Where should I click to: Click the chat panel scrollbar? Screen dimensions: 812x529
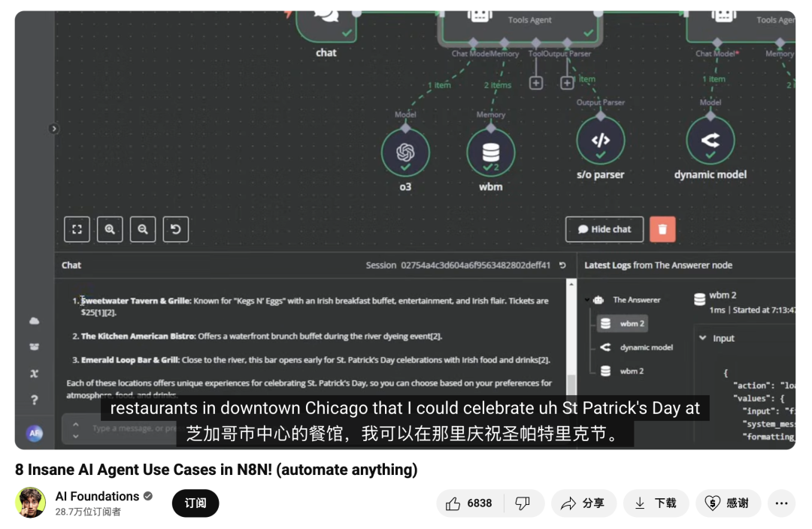pos(571,384)
